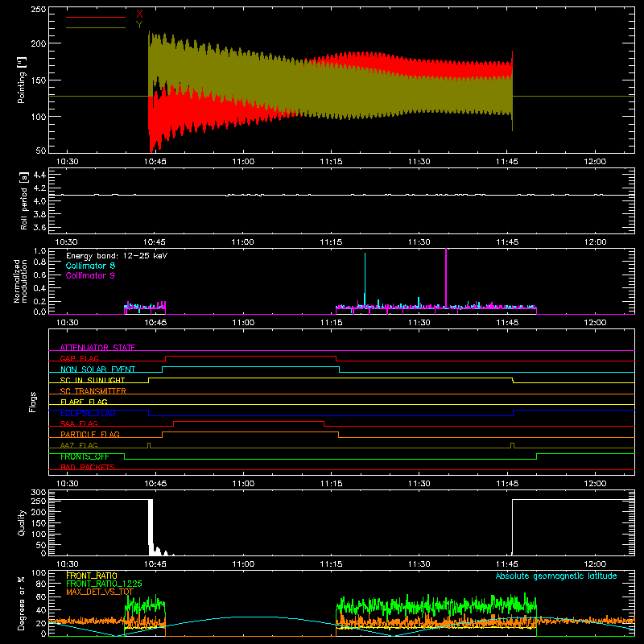Click the tall cyan Collimator 8 spike
This screenshot has width=644, height=644.
[x=365, y=279]
